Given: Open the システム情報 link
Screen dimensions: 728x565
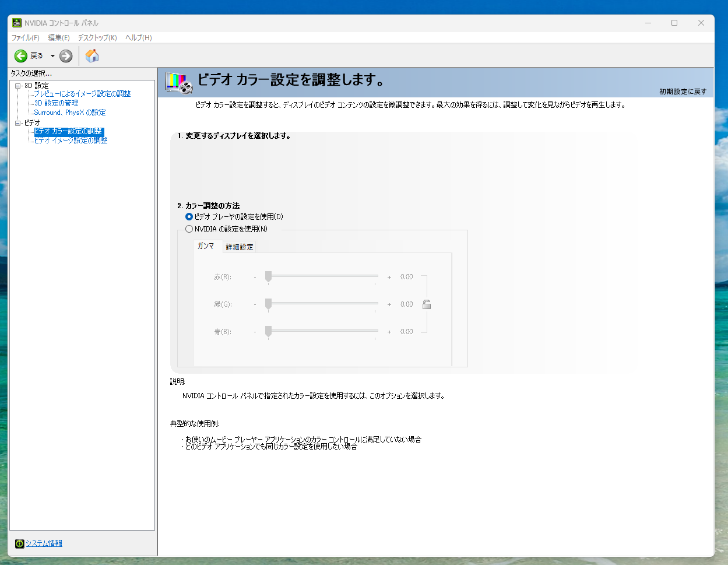Looking at the screenshot, I should coord(44,543).
